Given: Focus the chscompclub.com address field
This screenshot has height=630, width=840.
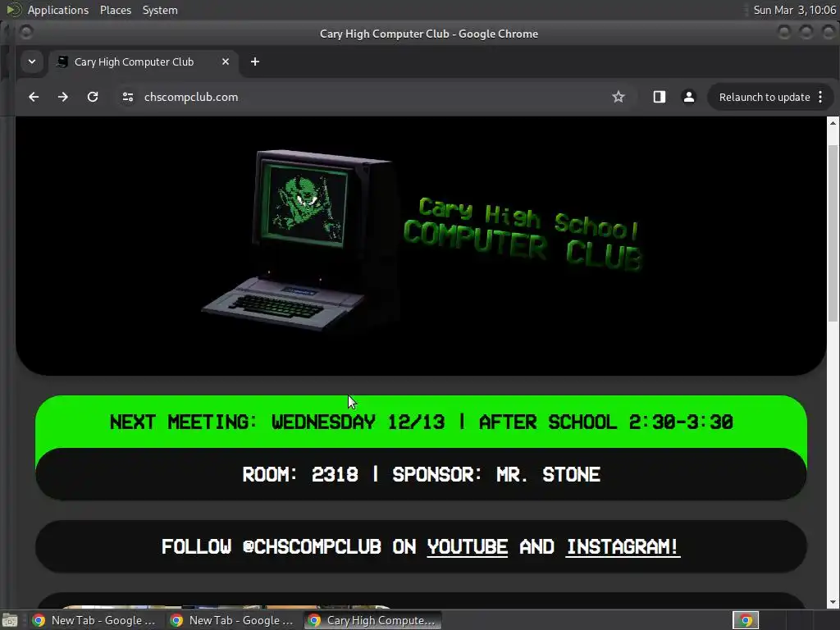Looking at the screenshot, I should pyautogui.click(x=370, y=97).
